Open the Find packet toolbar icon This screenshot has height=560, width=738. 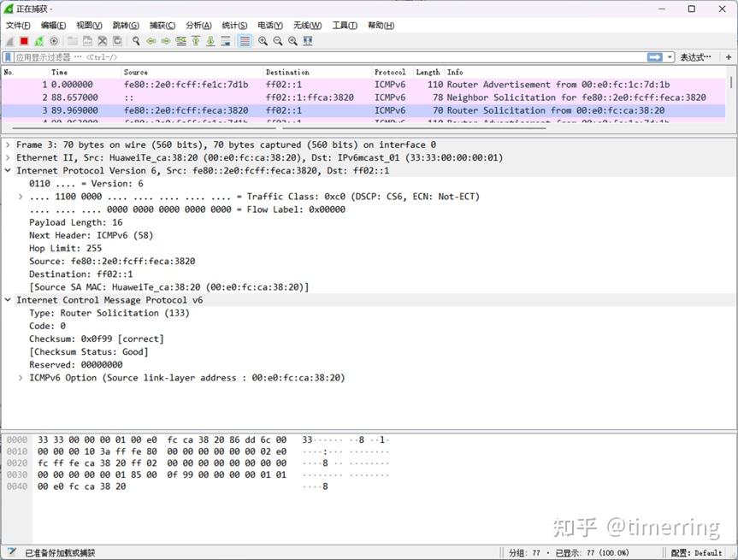(136, 41)
